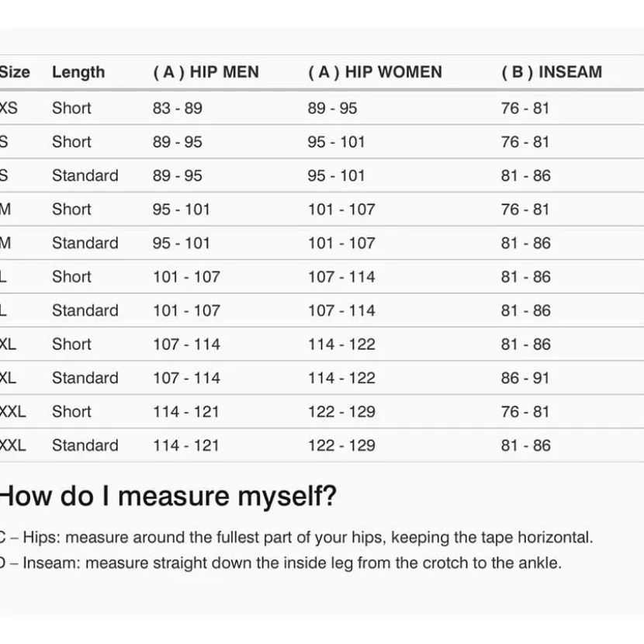The image size is (644, 644).
Task: Click the M Standard length cell
Action: pos(85,243)
